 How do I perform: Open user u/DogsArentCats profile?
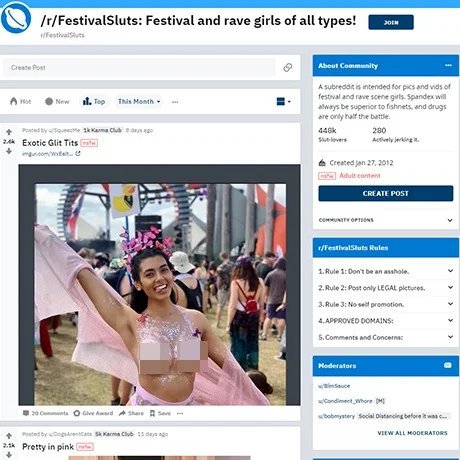point(70,434)
